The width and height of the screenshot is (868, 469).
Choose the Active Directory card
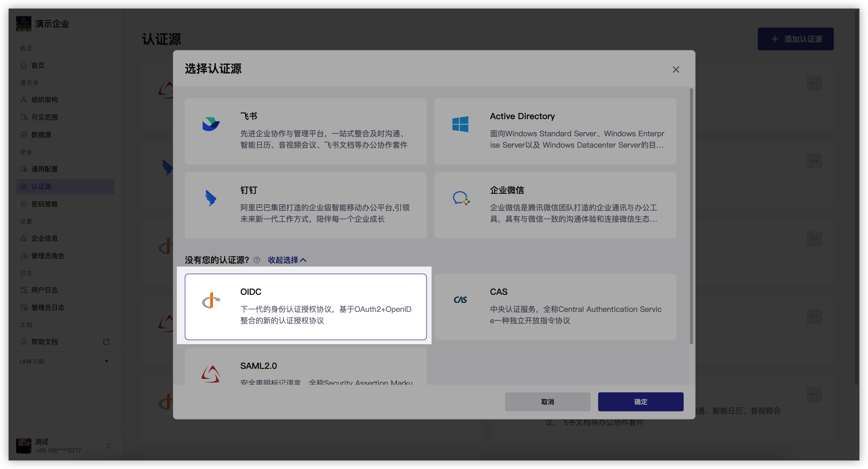[555, 131]
